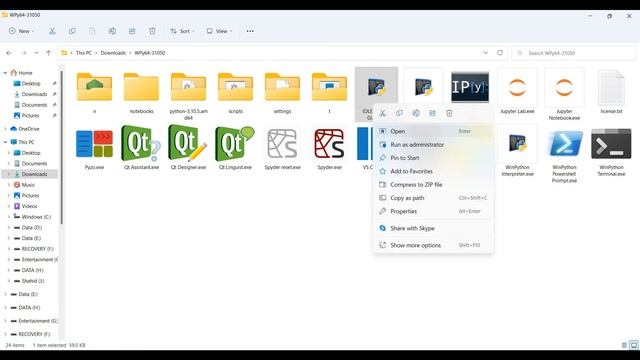Open the address bar history dropdown
Screen dimensions: 640x360
tap(485, 53)
